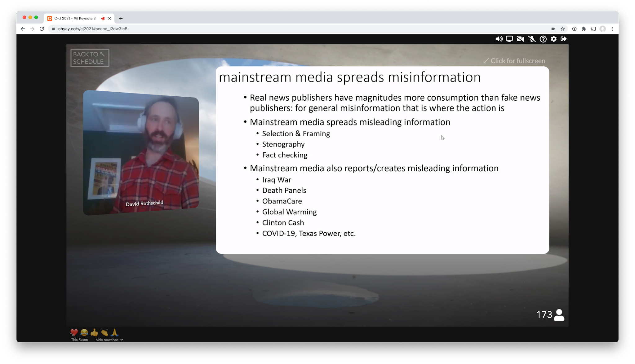The image size is (635, 364).
Task: Open the help question mark icon
Action: point(543,39)
